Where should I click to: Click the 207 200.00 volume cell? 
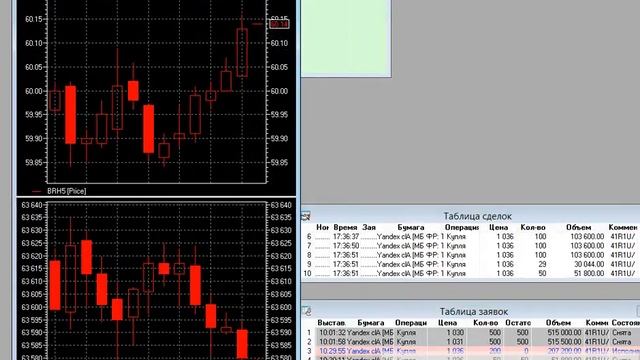click(563, 351)
